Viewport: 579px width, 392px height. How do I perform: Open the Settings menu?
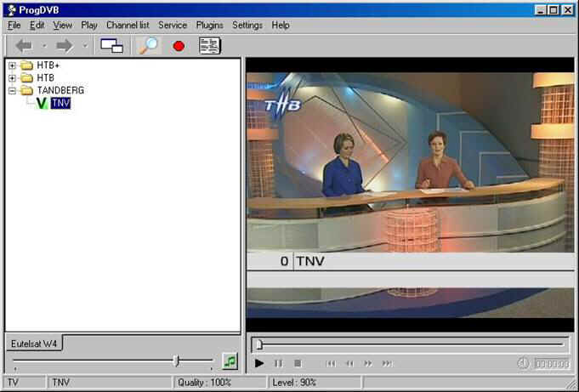tap(247, 26)
